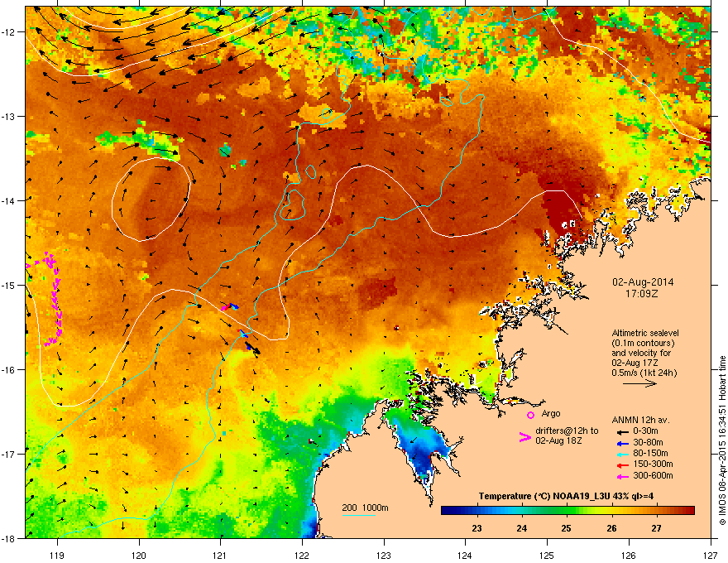Click the longitude axis label 125

point(547,555)
